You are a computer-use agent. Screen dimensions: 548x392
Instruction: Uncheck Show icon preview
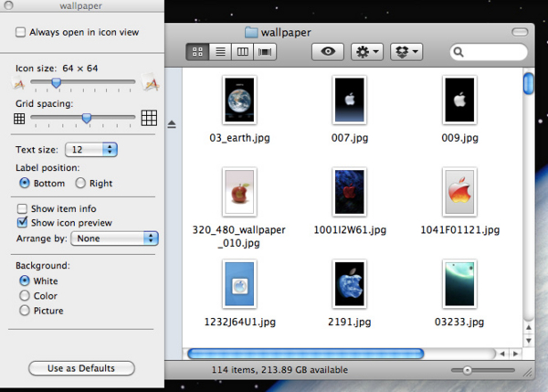click(x=22, y=222)
